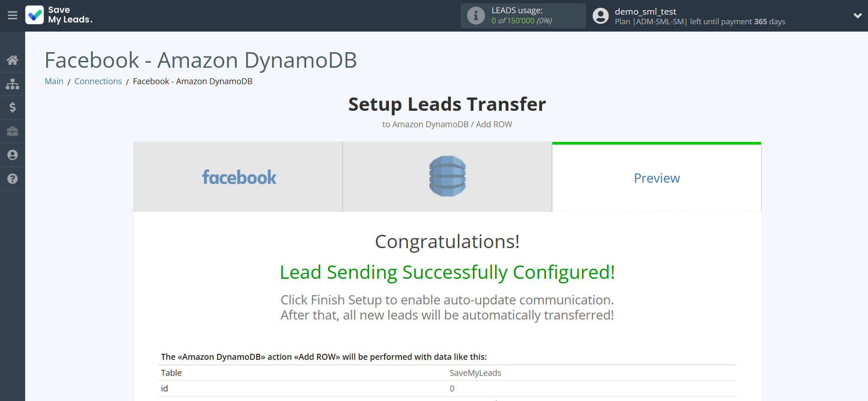The width and height of the screenshot is (868, 401).
Task: Select the Facebook source tab
Action: (x=238, y=177)
